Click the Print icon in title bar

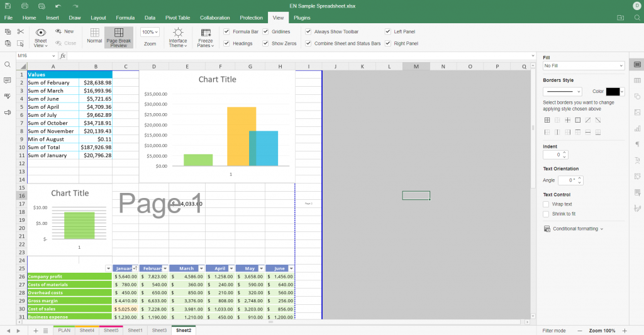pyautogui.click(x=25, y=6)
